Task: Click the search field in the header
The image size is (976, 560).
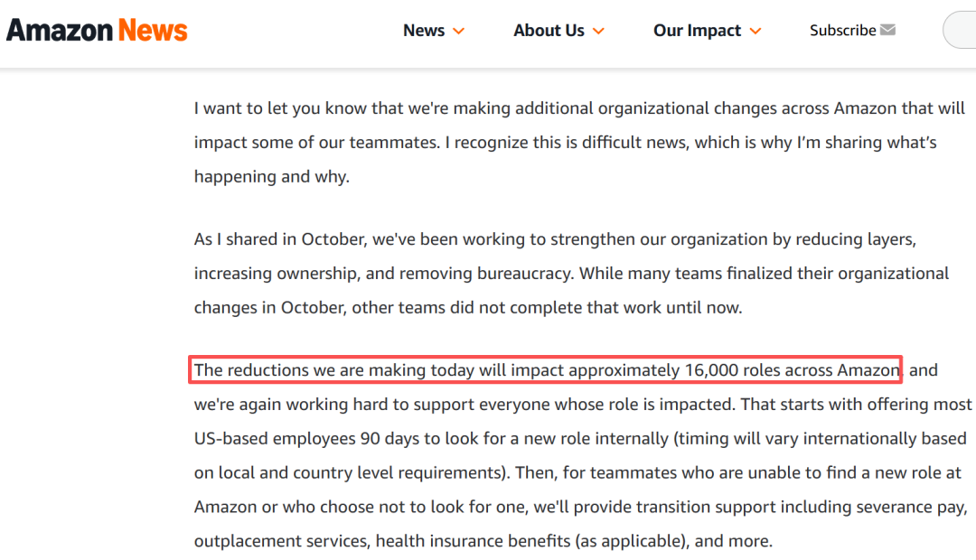Action: coord(960,31)
